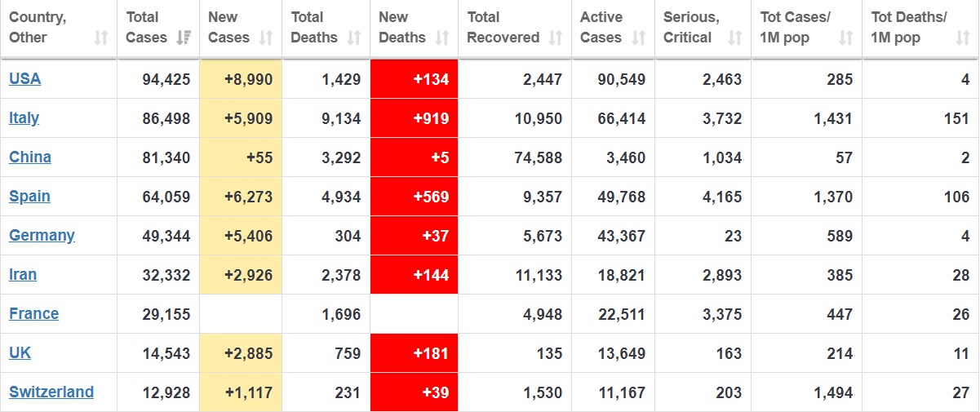The width and height of the screenshot is (980, 412).
Task: Sort by Serious, Critical arrow icon
Action: point(735,38)
